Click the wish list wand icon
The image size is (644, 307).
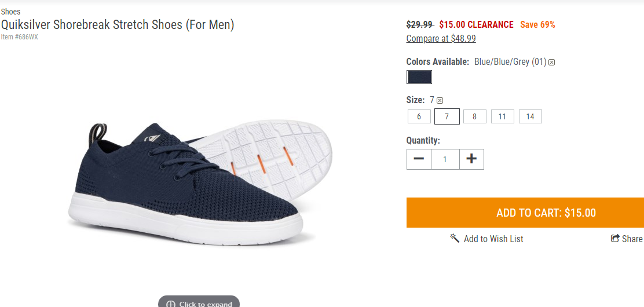coord(454,238)
